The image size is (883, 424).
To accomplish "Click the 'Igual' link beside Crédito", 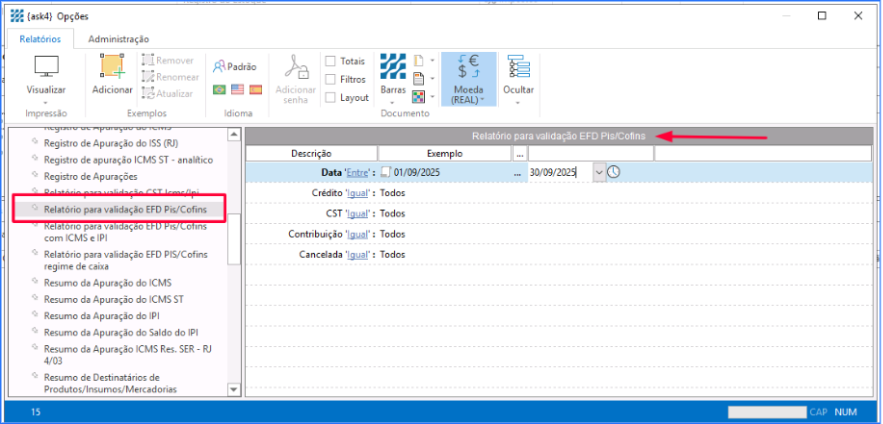I will 357,193.
